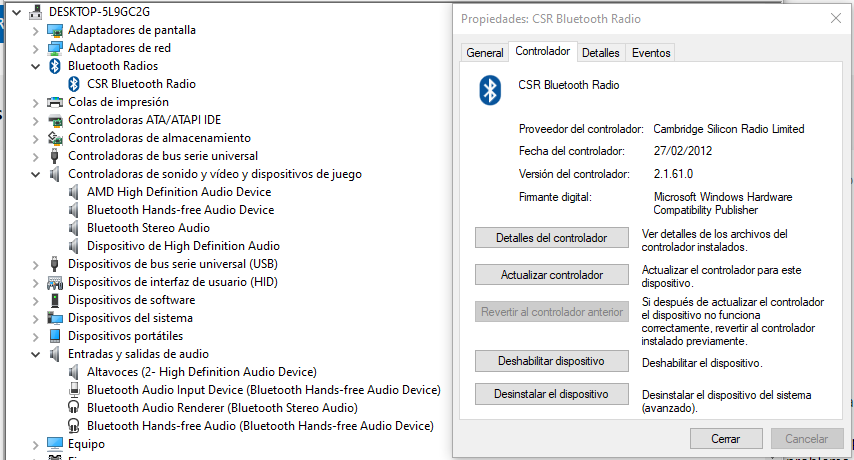Open the Eventos tab

(x=651, y=53)
